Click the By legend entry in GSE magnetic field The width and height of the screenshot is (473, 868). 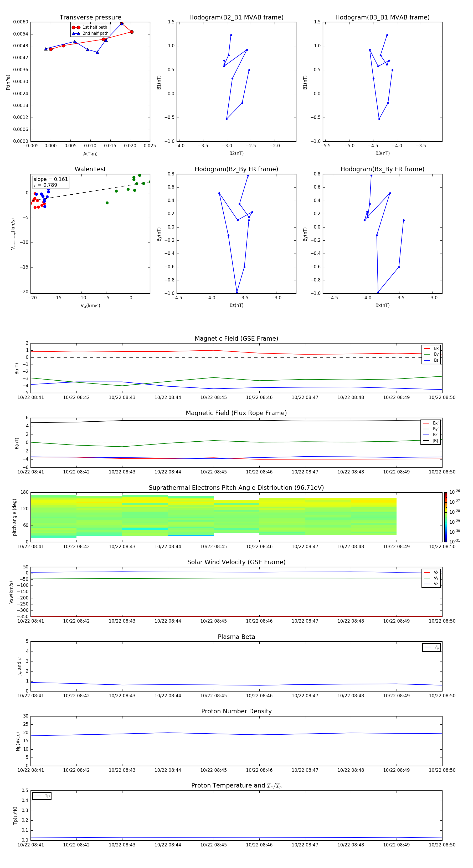[x=431, y=354]
